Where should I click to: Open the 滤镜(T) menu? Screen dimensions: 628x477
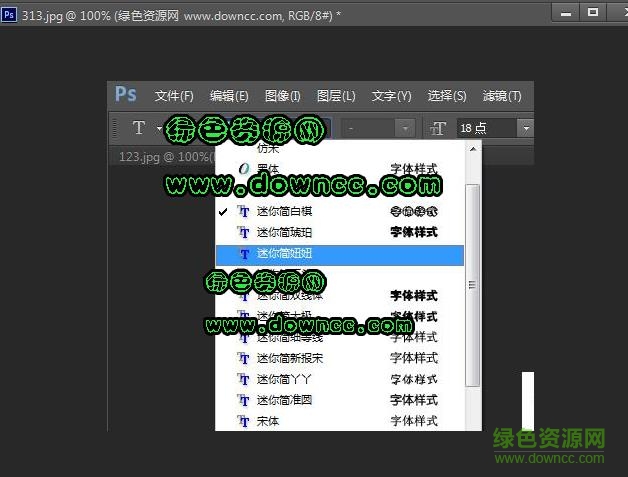(x=501, y=96)
